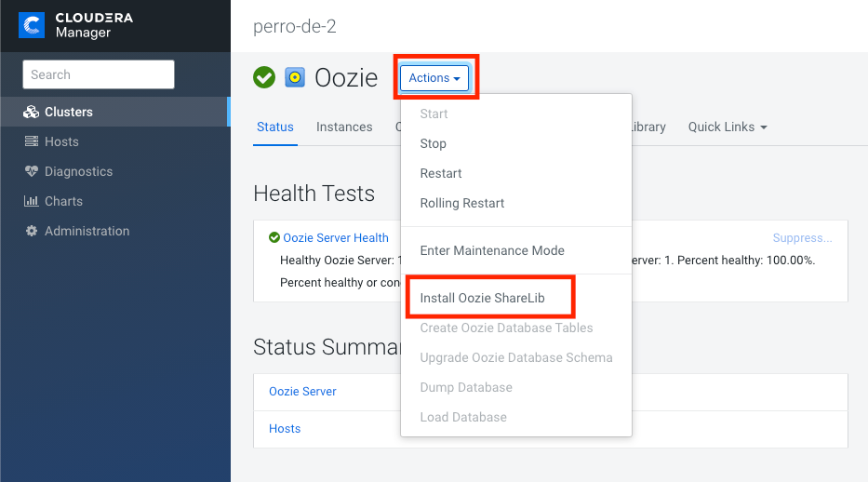Click the Charts bar-graph icon
This screenshot has height=482, width=868.
[31, 201]
